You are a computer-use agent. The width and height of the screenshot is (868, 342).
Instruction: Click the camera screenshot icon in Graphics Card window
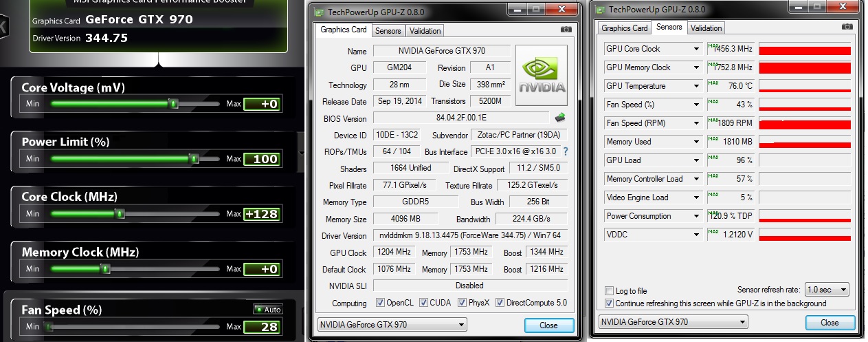(x=566, y=30)
